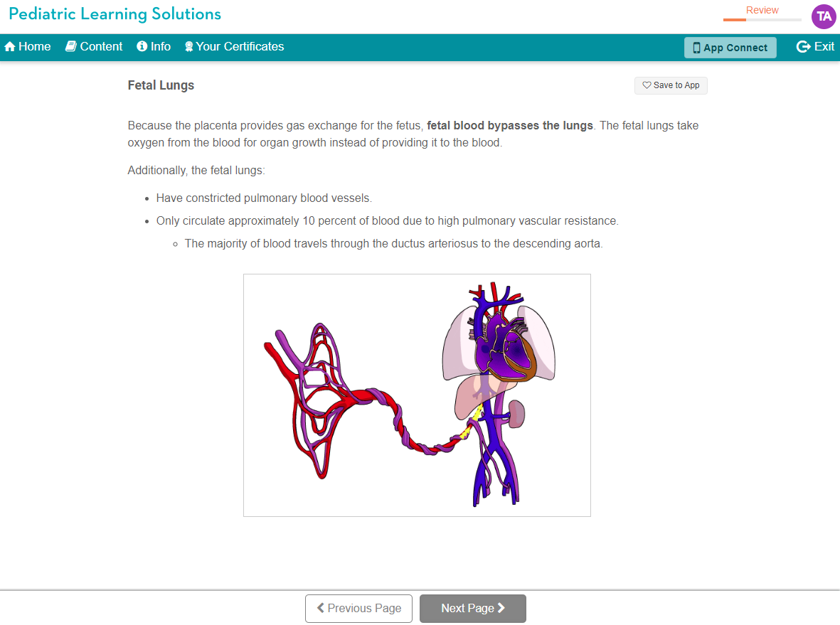Click the Home house icon
Viewport: 840px width, 625px height.
[10, 47]
